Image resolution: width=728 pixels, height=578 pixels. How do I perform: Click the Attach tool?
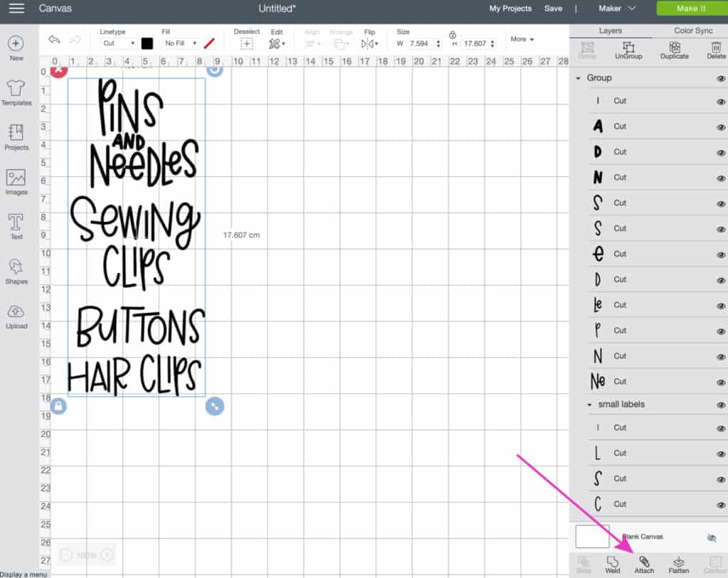coord(644,564)
